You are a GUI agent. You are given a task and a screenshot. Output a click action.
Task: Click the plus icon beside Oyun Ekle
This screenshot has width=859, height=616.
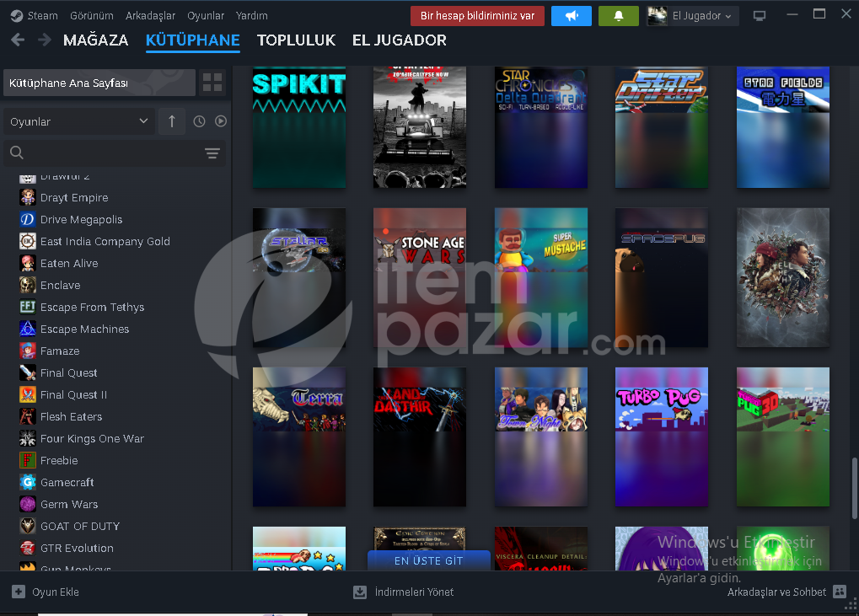[19, 592]
